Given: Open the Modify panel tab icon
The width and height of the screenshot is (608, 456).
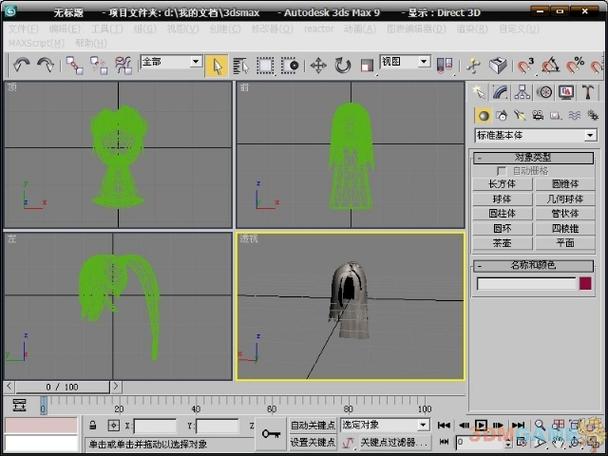Looking at the screenshot, I should [501, 93].
